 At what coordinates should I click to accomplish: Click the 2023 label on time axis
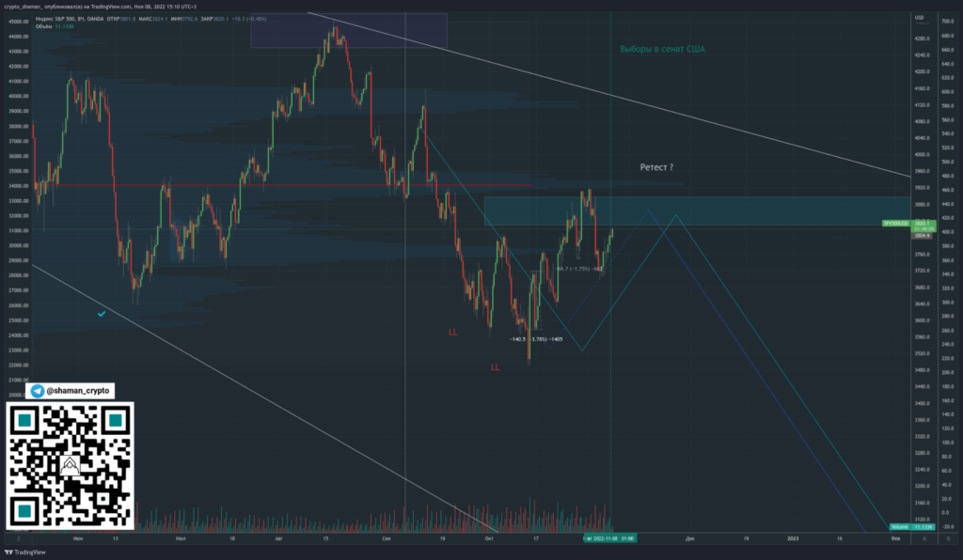792,538
